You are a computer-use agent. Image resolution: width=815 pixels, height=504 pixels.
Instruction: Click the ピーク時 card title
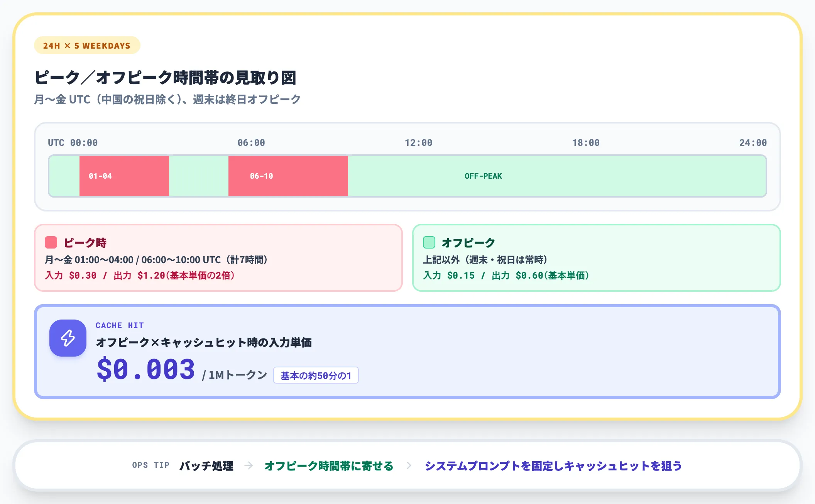pos(85,242)
